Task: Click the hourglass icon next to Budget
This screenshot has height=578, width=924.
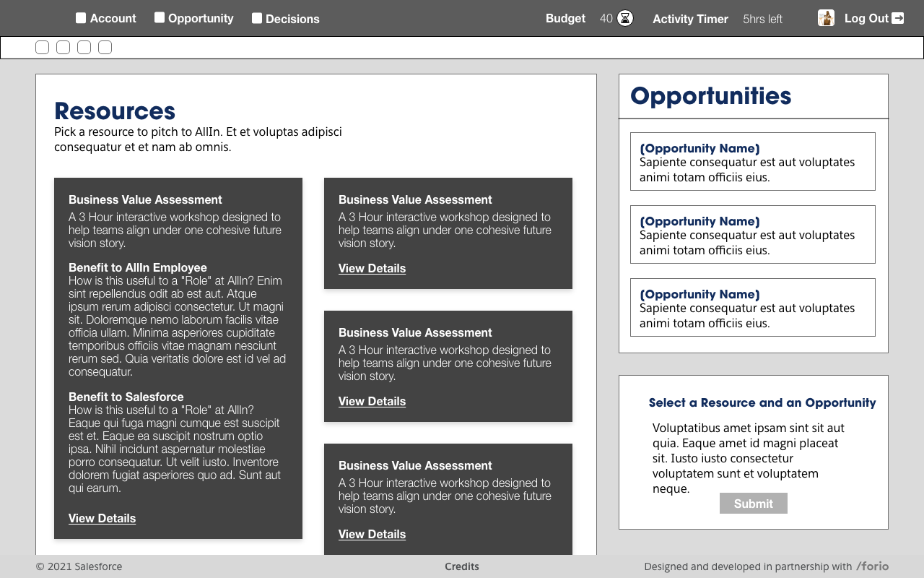Action: (x=625, y=18)
